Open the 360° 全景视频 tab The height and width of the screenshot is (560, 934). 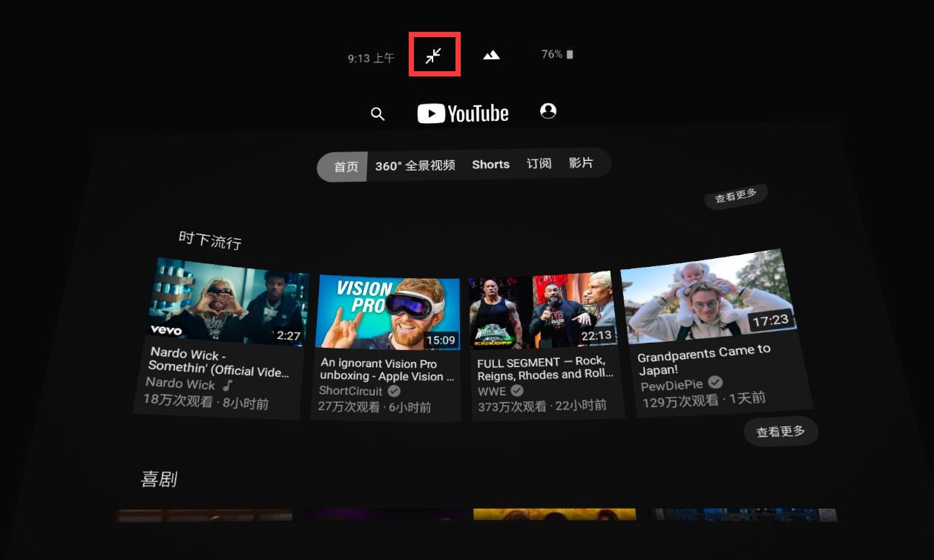pyautogui.click(x=415, y=165)
